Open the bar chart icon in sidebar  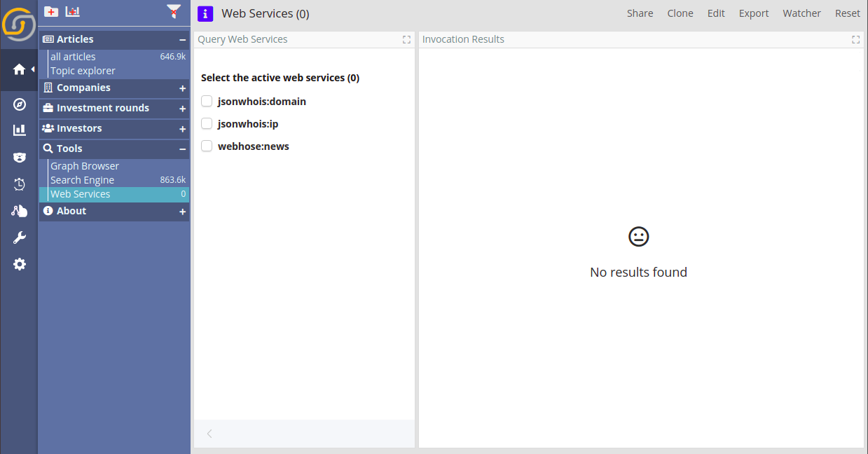click(20, 130)
